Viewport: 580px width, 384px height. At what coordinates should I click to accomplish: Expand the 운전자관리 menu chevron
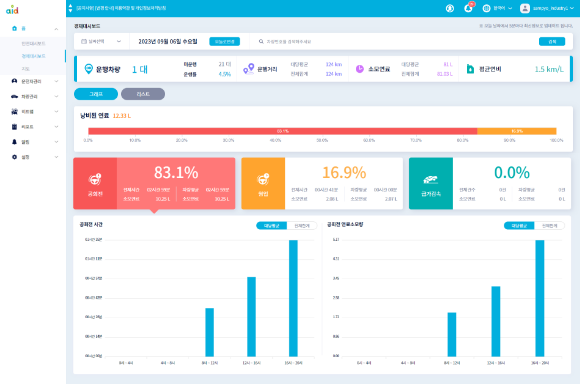[56, 81]
